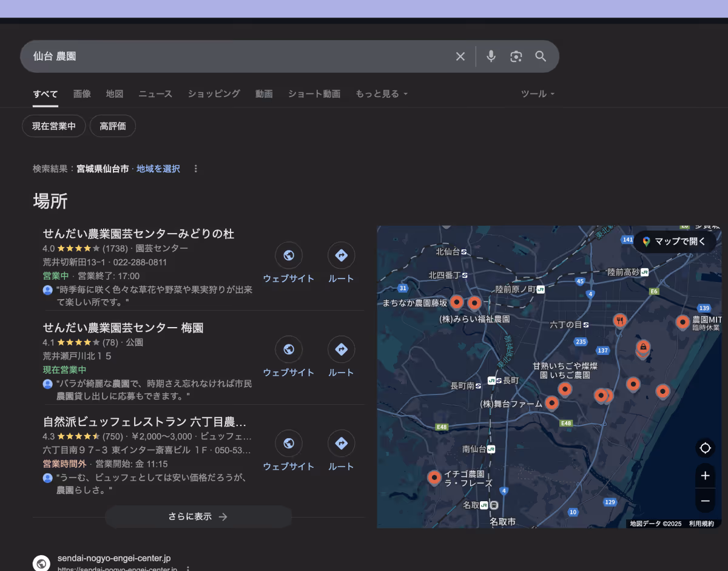Open image search camera icon
The height and width of the screenshot is (571, 728).
pos(516,56)
